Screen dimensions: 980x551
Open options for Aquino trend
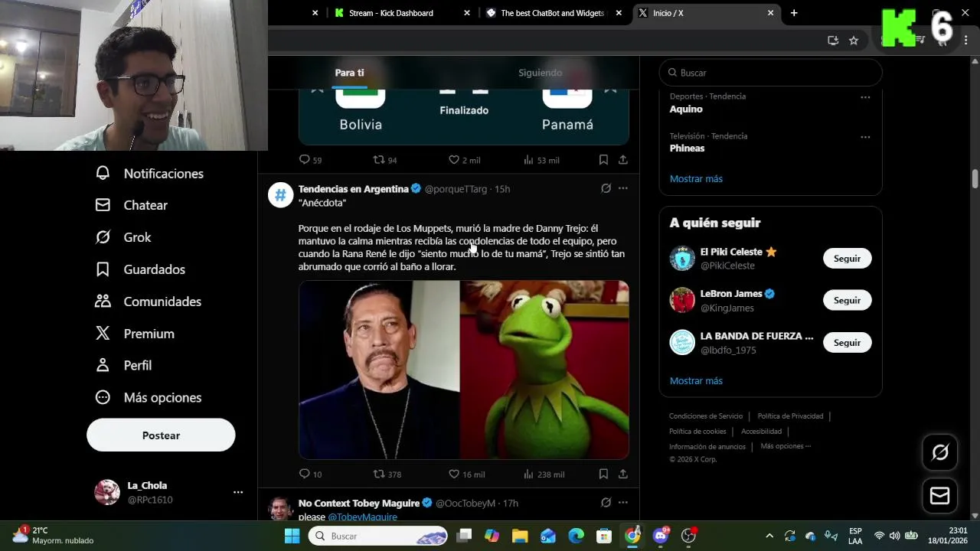tap(865, 97)
